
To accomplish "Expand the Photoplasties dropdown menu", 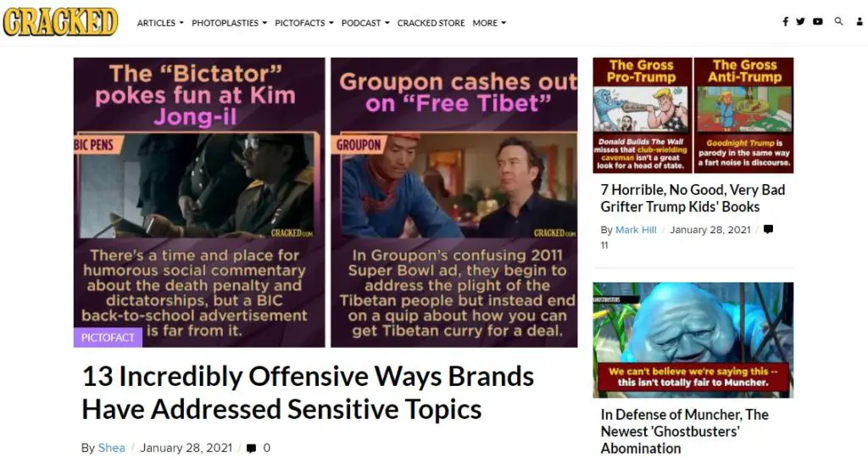I will [229, 23].
